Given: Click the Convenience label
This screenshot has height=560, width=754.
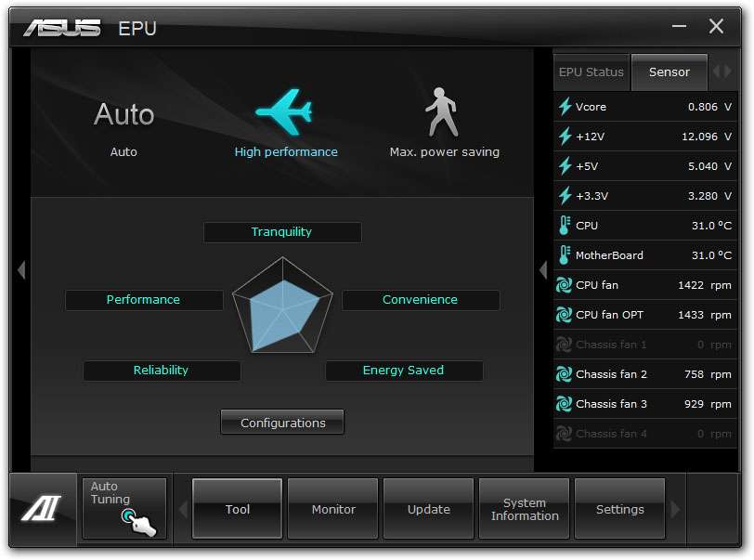Looking at the screenshot, I should click(421, 300).
